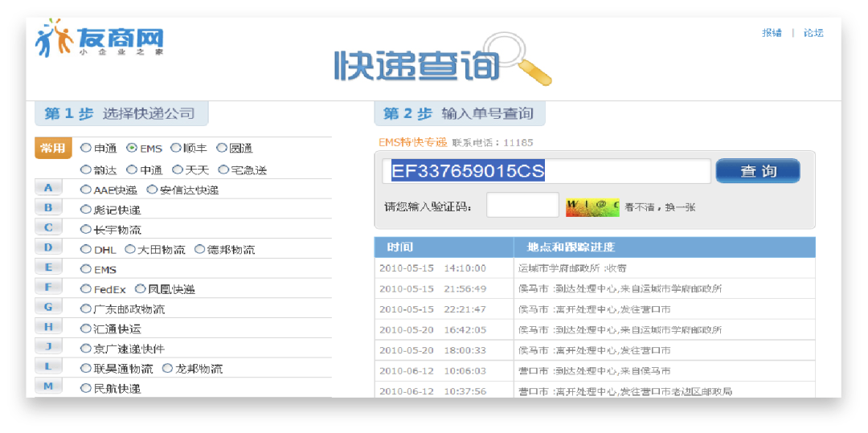Click the letter F index tab

coord(48,287)
